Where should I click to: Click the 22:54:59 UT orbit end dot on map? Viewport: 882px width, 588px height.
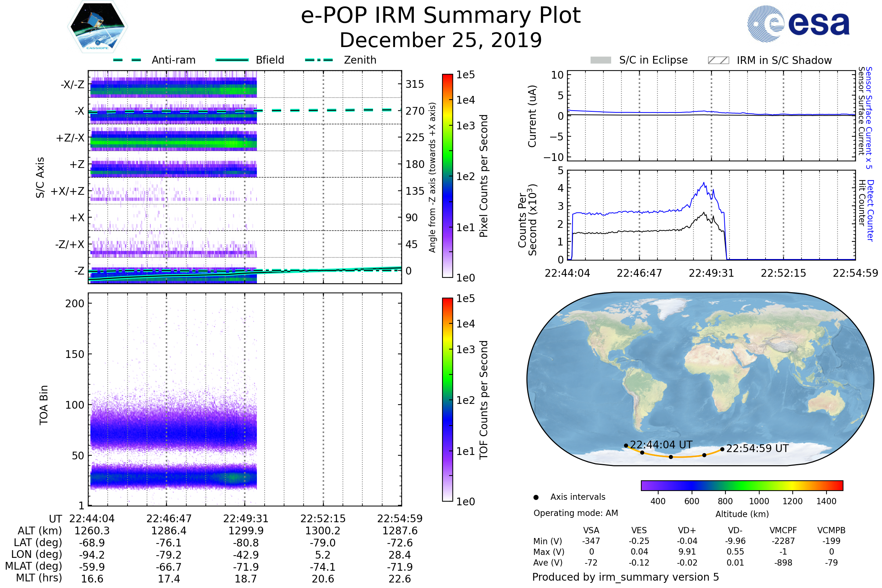[722, 449]
